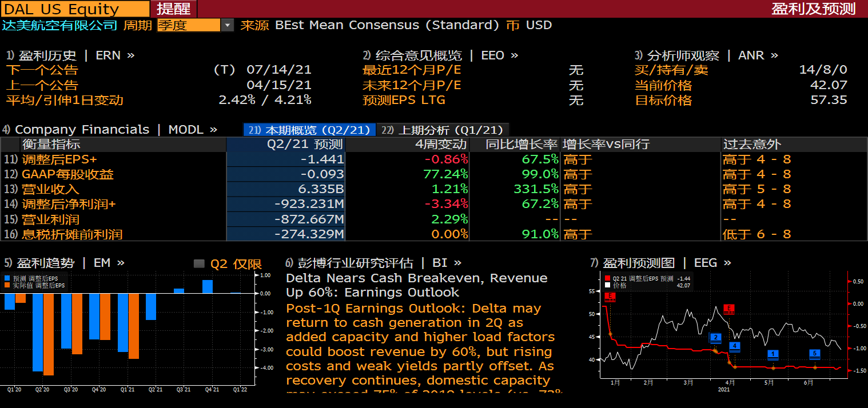Click the white 价格 legend swatch
Viewport: 868px width, 408px height.
coord(608,285)
